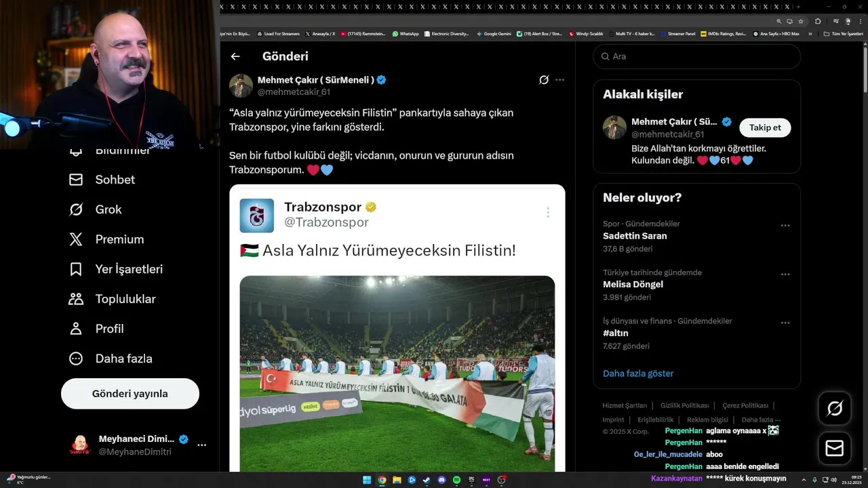Open Grok icon on Mehmet Çakır's post header
Viewport: 868px width, 488px height.
click(x=544, y=80)
